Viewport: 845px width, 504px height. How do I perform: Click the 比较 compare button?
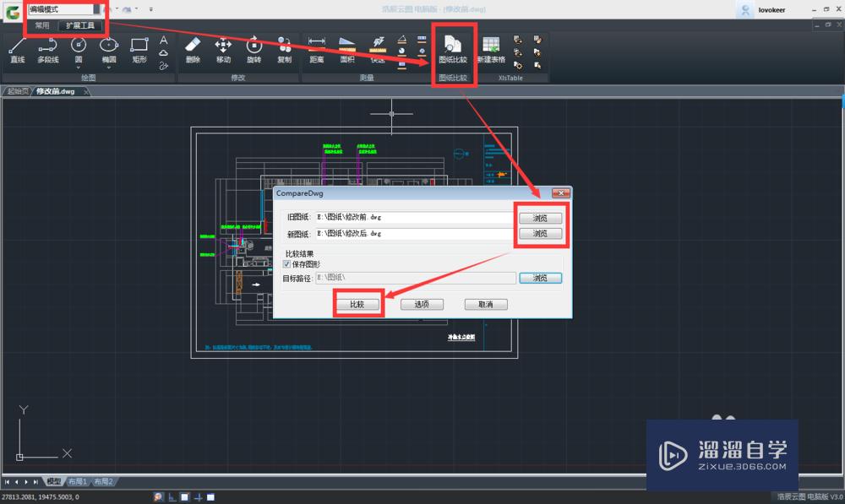tap(357, 305)
